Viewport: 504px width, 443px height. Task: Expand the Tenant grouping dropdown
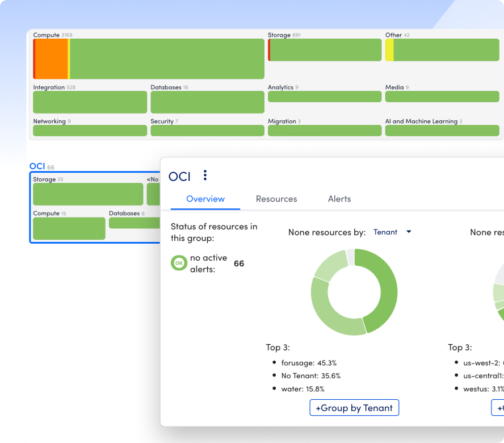[x=408, y=232]
